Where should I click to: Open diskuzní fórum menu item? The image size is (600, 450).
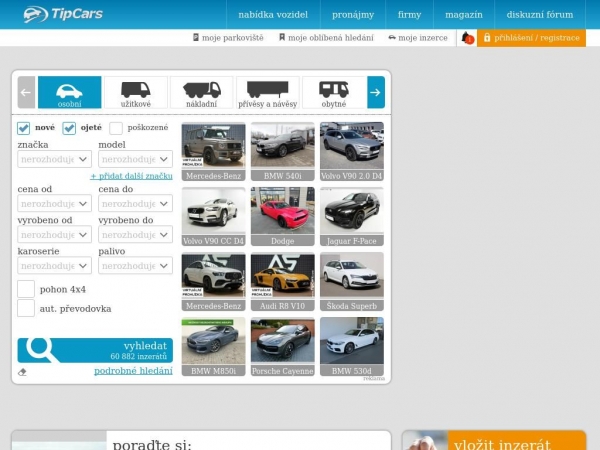pos(540,15)
